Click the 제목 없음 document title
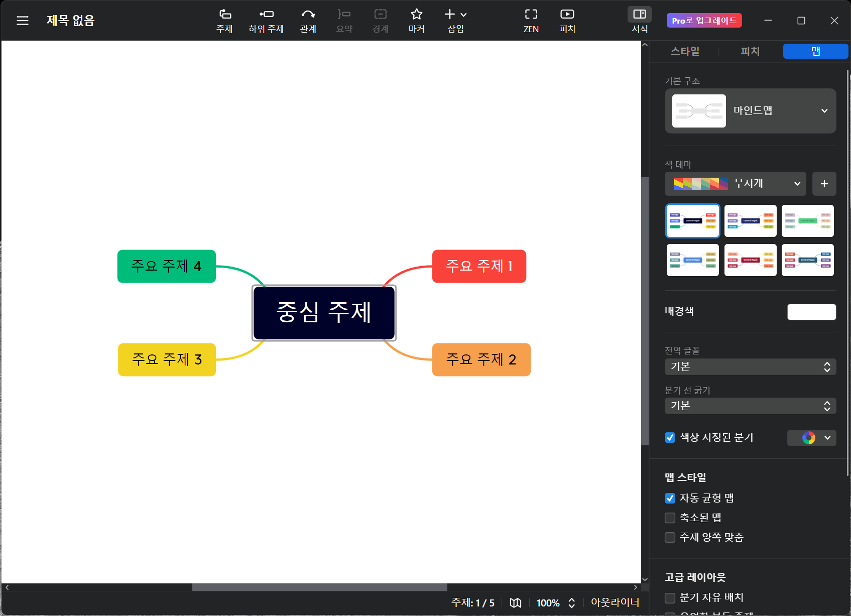851x616 pixels. pos(70,21)
